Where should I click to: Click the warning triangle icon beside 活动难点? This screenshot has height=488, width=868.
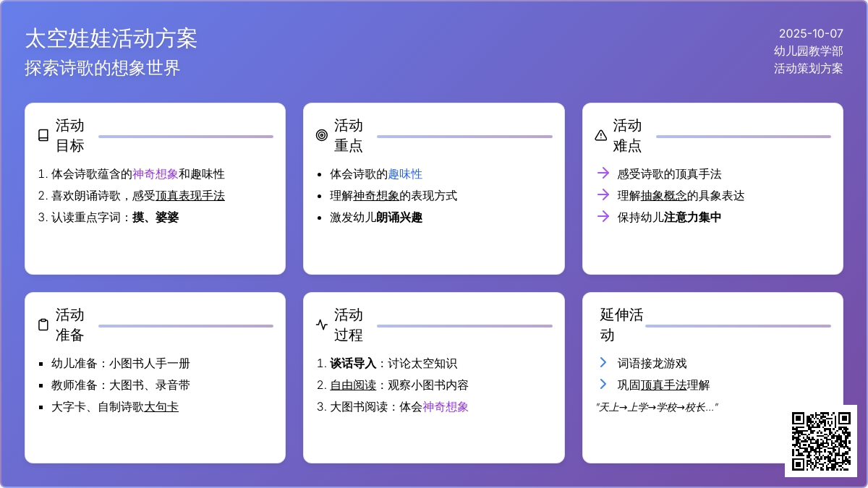pos(600,135)
